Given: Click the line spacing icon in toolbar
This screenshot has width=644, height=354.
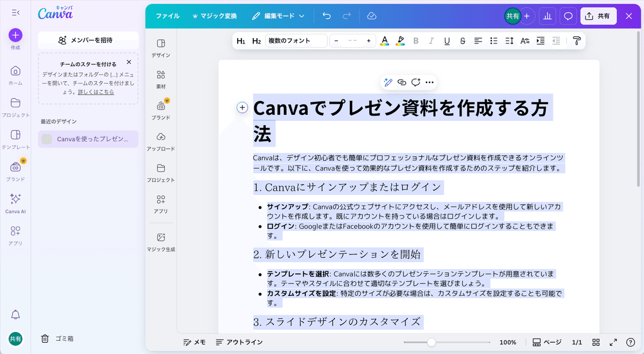Looking at the screenshot, I should coord(509,40).
